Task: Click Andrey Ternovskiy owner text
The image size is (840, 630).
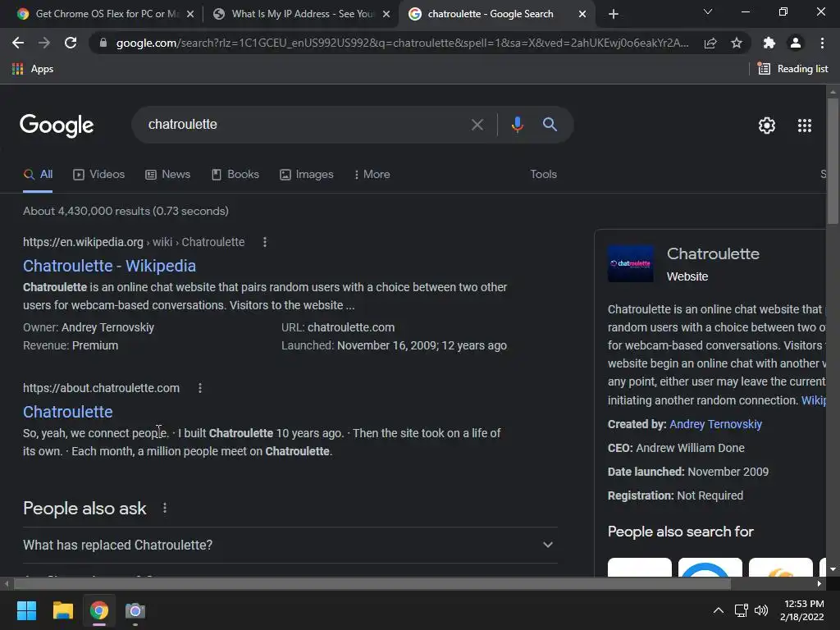Action: [x=107, y=327]
